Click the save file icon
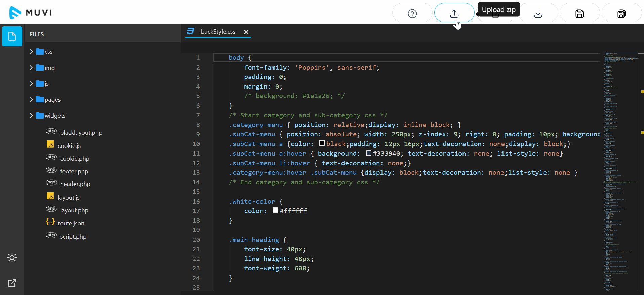The width and height of the screenshot is (644, 295). [x=579, y=13]
